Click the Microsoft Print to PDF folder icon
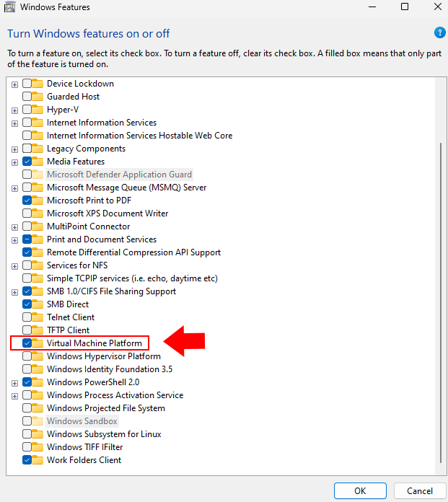 [x=38, y=201]
